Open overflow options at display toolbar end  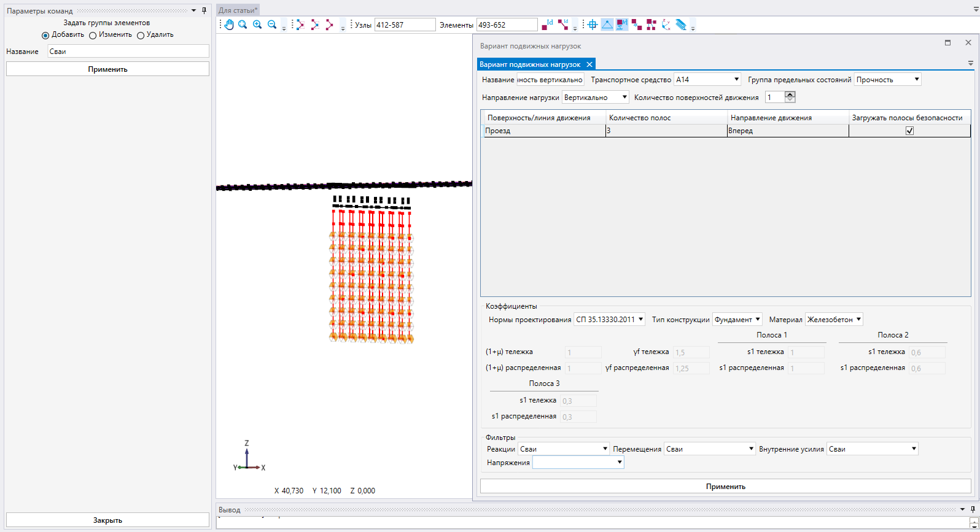click(x=693, y=27)
